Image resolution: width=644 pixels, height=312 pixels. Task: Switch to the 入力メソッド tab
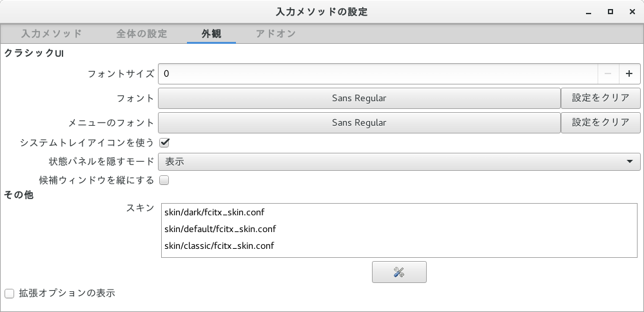point(52,34)
